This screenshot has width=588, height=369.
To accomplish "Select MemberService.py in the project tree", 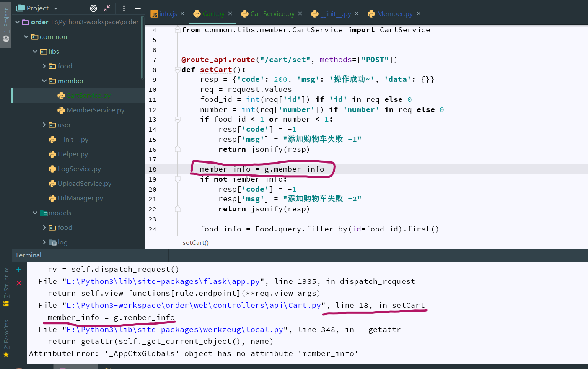I will coord(96,110).
